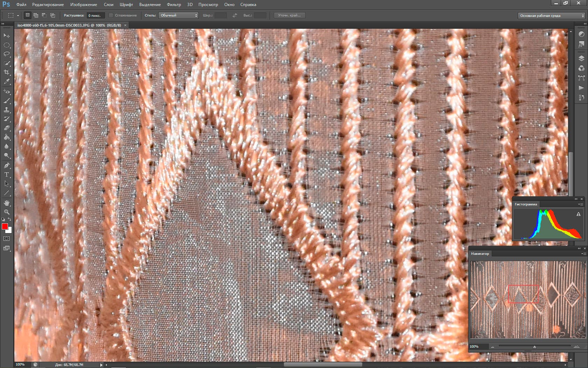Open the Изображение menu
588x368 pixels.
(84, 5)
